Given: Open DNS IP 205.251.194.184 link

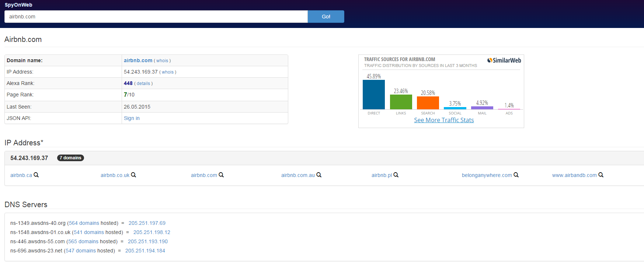Looking at the screenshot, I should pyautogui.click(x=145, y=251).
